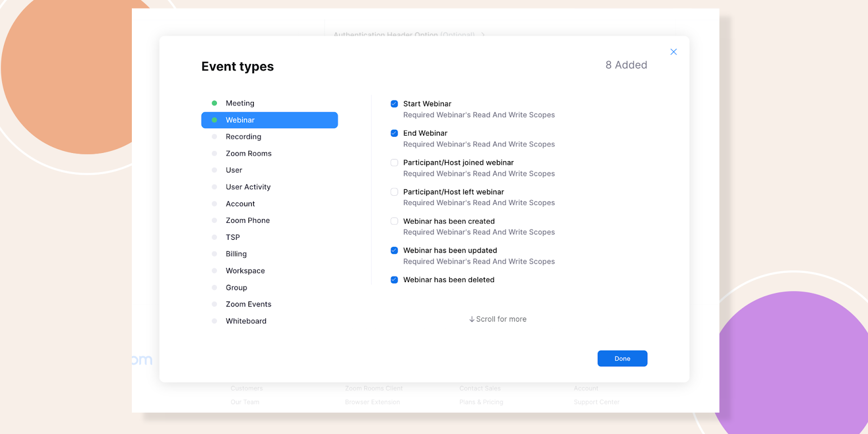
Task: Uncheck the Start Webinar checkbox
Action: (x=394, y=104)
